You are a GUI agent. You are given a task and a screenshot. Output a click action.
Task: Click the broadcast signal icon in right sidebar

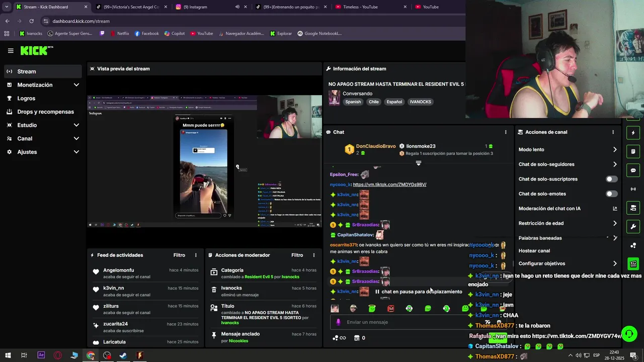633,189
